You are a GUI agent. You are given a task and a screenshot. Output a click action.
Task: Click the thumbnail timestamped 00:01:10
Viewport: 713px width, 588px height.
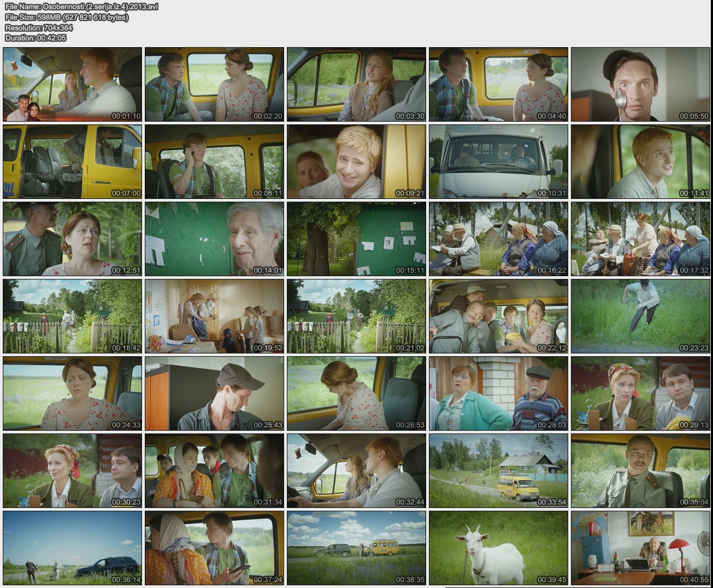72,84
